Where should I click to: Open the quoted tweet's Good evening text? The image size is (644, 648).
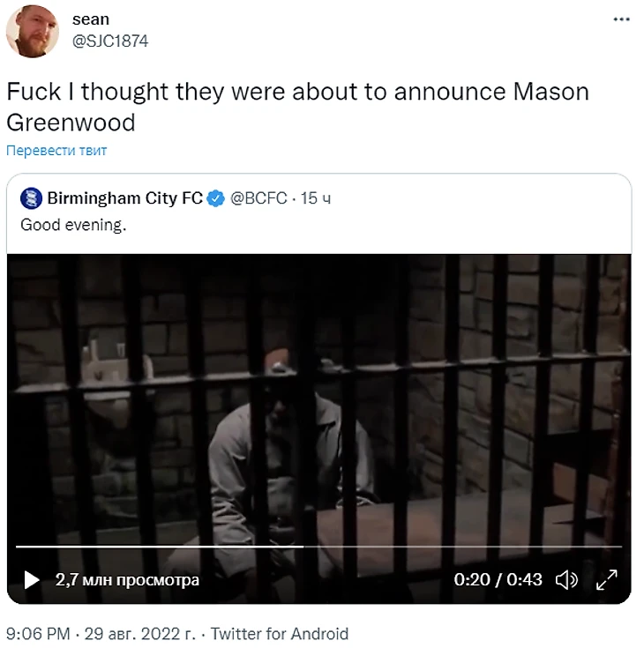(x=73, y=225)
